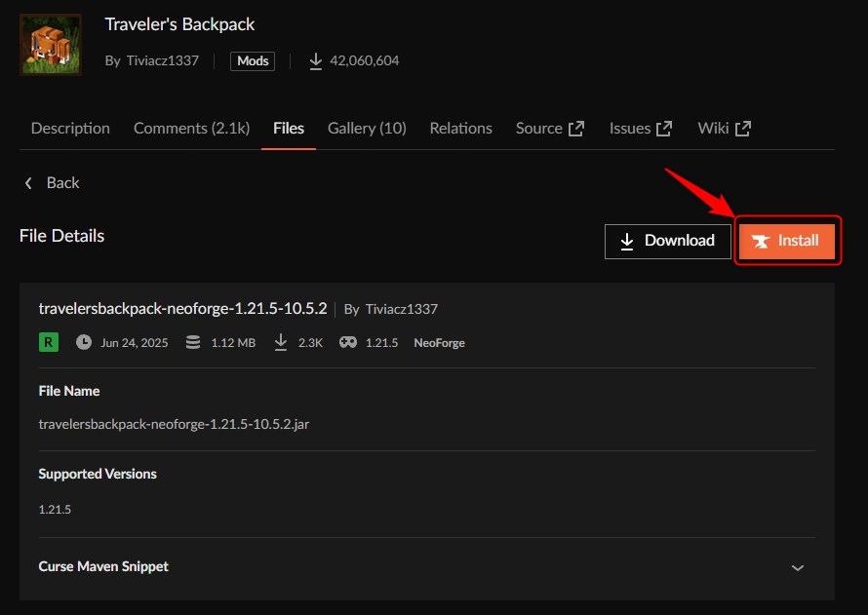Click the Wiki external-link icon
868x615 pixels.
pos(743,129)
